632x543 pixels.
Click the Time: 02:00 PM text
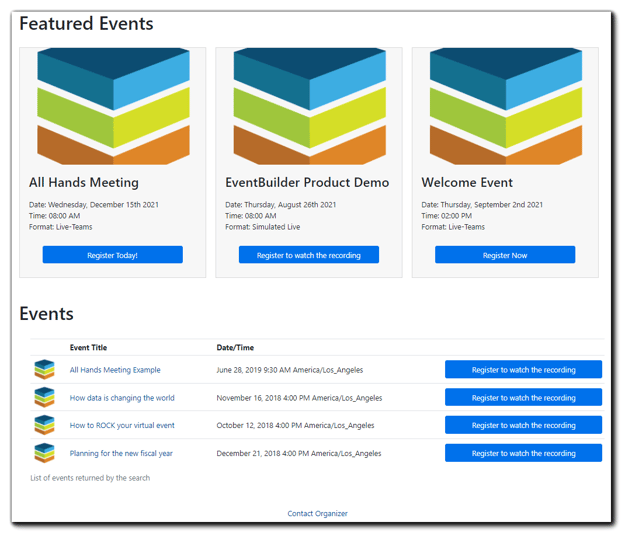coord(447,216)
